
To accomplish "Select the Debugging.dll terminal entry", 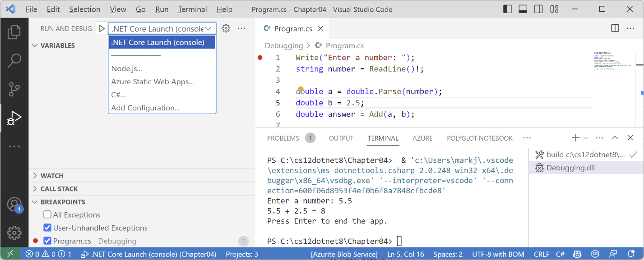I will click(x=586, y=168).
